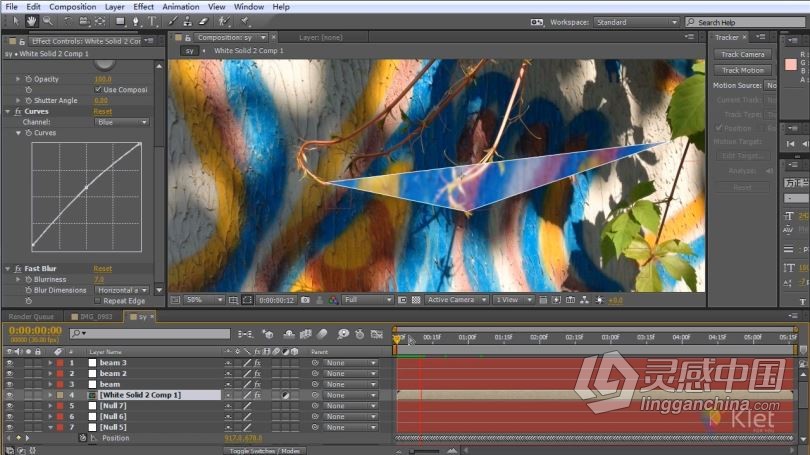810x455 pixels.
Task: Reset the Curves effect
Action: click(x=103, y=112)
